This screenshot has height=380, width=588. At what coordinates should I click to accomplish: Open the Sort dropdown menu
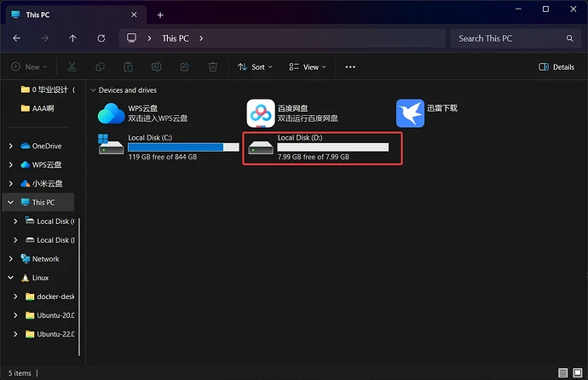pos(251,66)
